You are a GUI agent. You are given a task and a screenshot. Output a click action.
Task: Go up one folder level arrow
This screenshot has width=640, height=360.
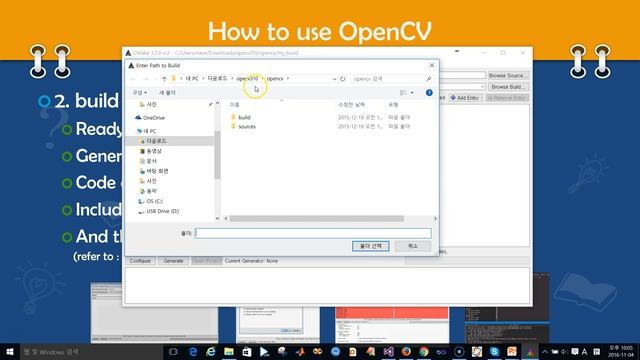pyautogui.click(x=164, y=79)
